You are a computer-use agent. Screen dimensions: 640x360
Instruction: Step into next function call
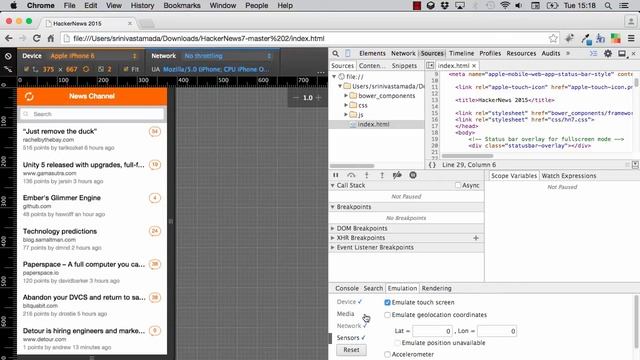pyautogui.click(x=367, y=175)
